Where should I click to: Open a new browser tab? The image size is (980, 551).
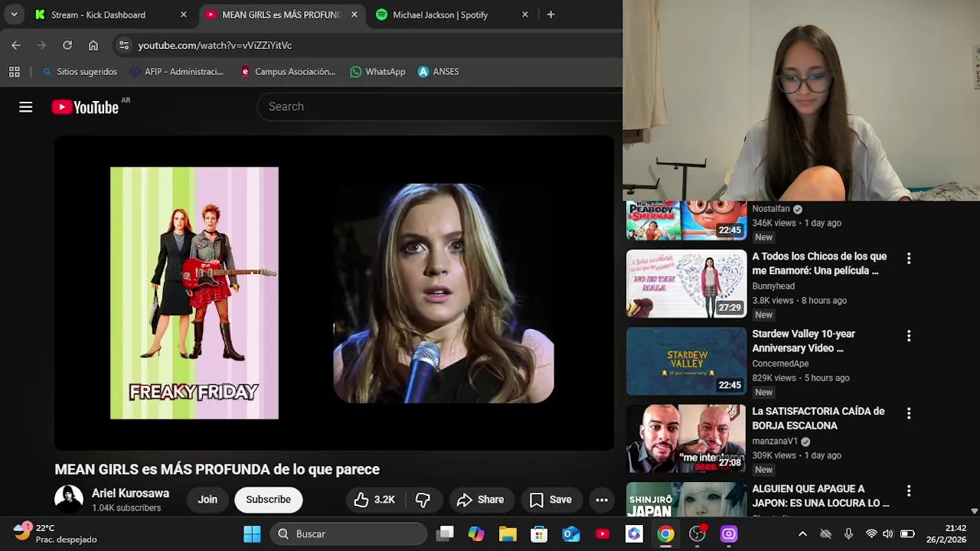point(550,15)
